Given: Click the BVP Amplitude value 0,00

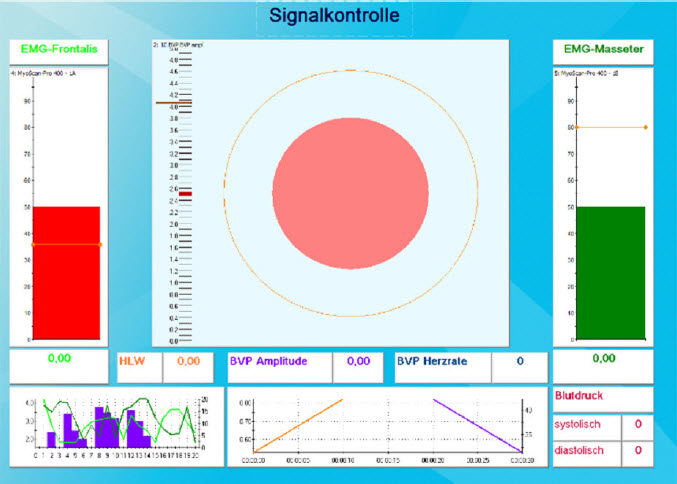Looking at the screenshot, I should (x=358, y=361).
